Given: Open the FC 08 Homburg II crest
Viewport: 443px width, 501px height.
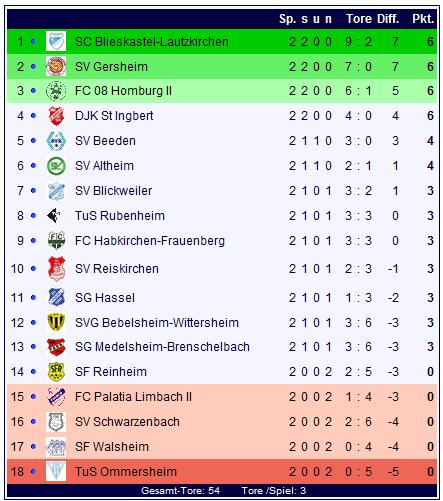Looking at the screenshot, I should tap(56, 91).
